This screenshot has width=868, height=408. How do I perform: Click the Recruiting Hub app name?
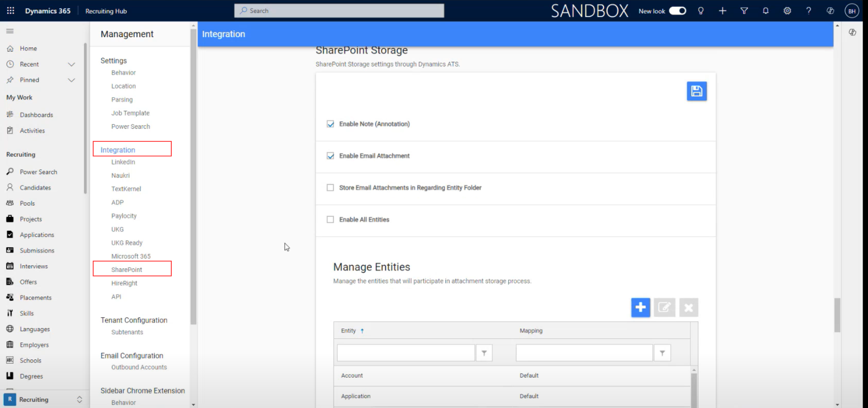click(x=106, y=11)
